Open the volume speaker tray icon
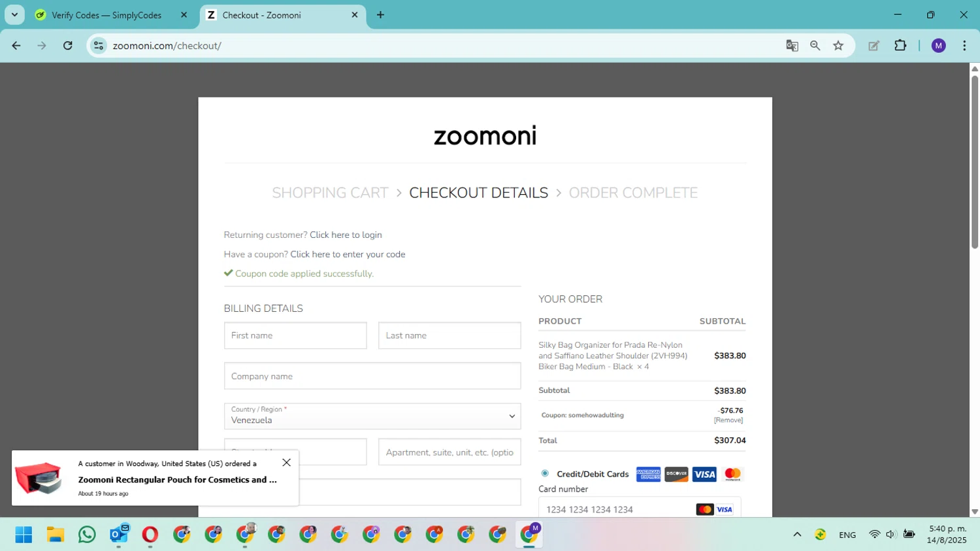This screenshot has width=980, height=551. (890, 535)
